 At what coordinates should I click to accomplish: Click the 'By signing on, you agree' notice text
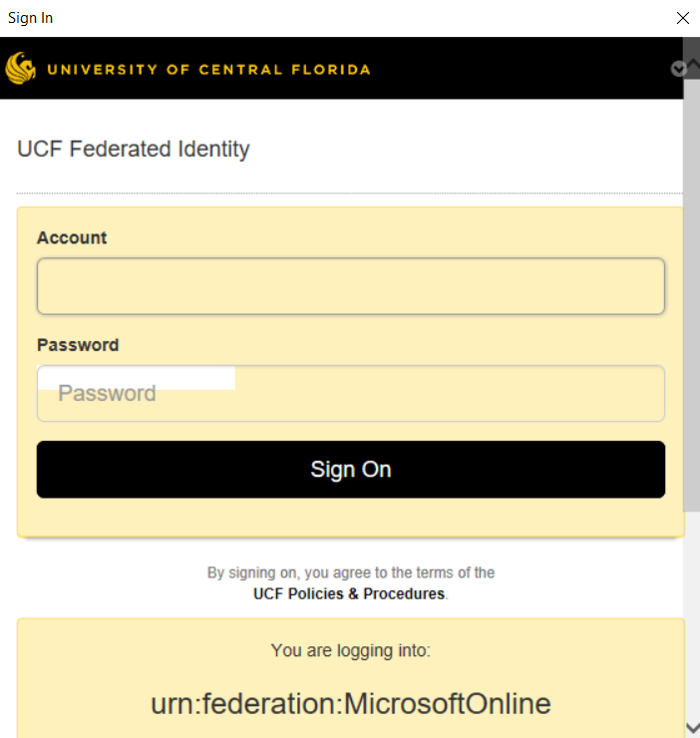(351, 572)
